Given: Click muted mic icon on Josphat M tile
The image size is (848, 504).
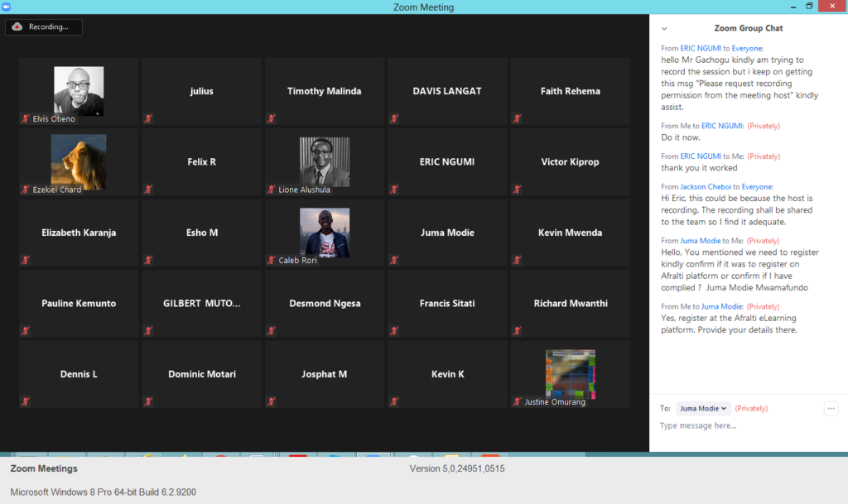Looking at the screenshot, I should point(272,401).
